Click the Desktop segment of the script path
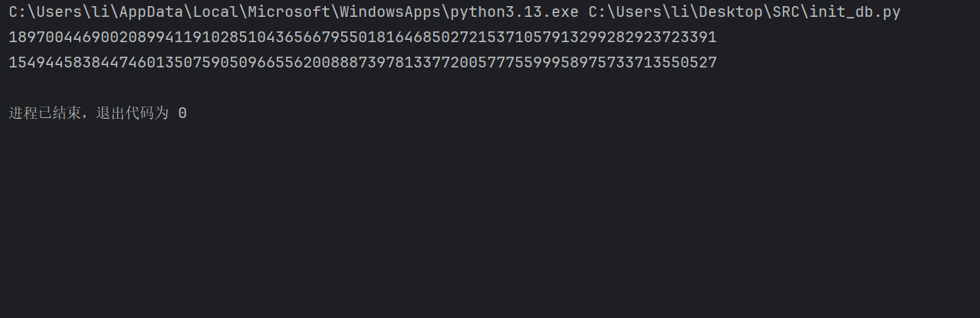980x318 pixels. (x=731, y=12)
